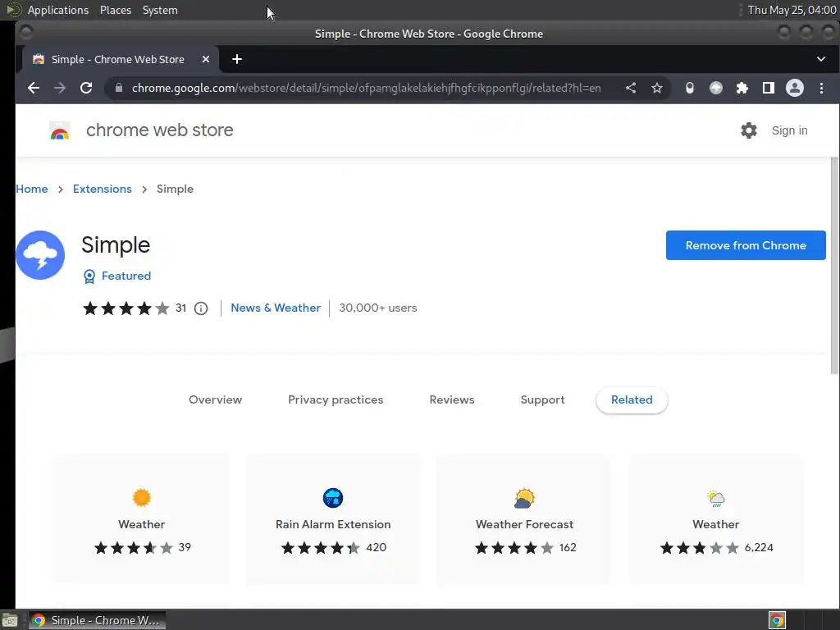
Task: Go back with the browser back arrow
Action: click(33, 88)
